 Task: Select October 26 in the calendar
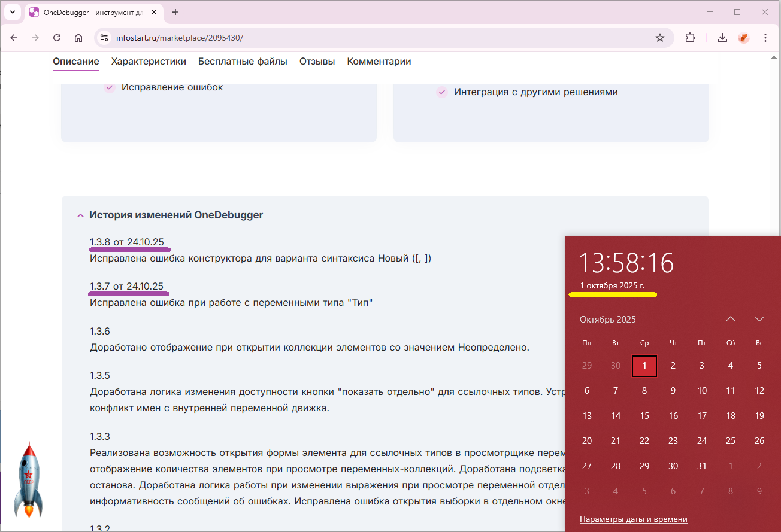click(x=759, y=441)
